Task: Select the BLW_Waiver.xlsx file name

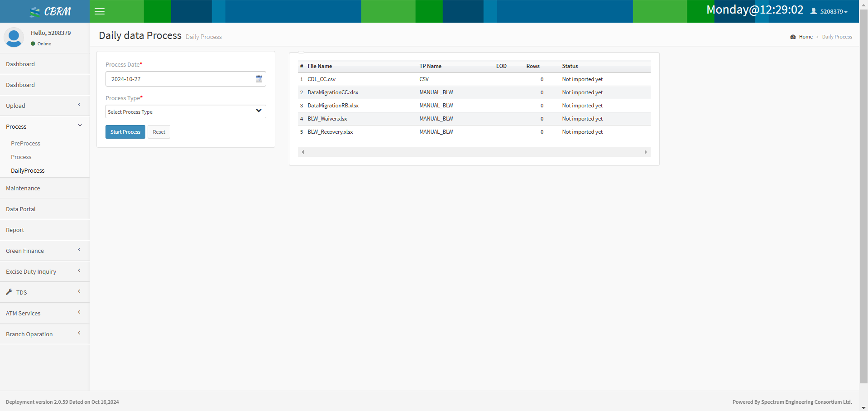Action: [x=327, y=119]
